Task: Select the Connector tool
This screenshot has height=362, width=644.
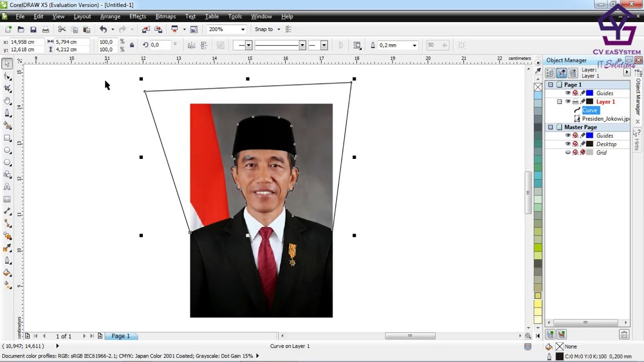Action: [7, 224]
